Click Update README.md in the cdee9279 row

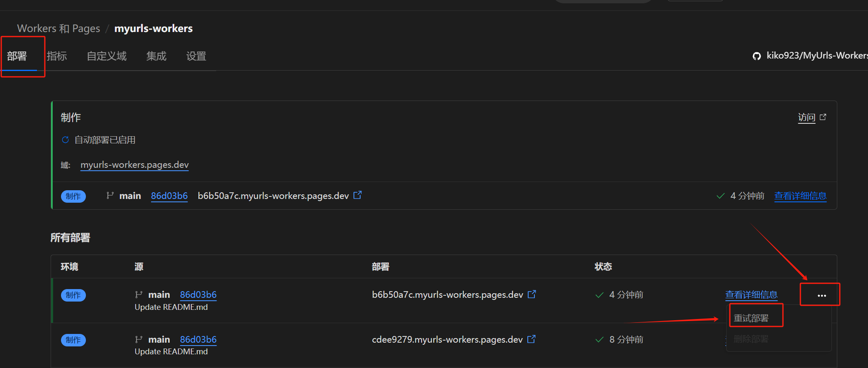(171, 351)
